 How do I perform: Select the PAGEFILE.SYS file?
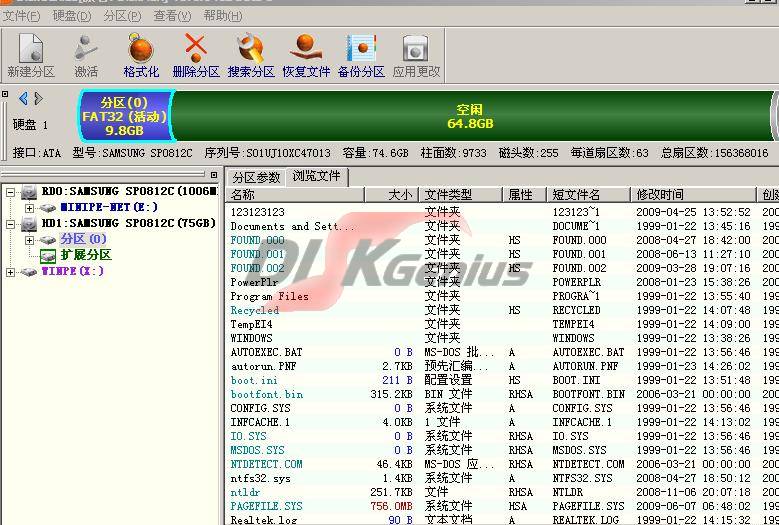[x=266, y=506]
